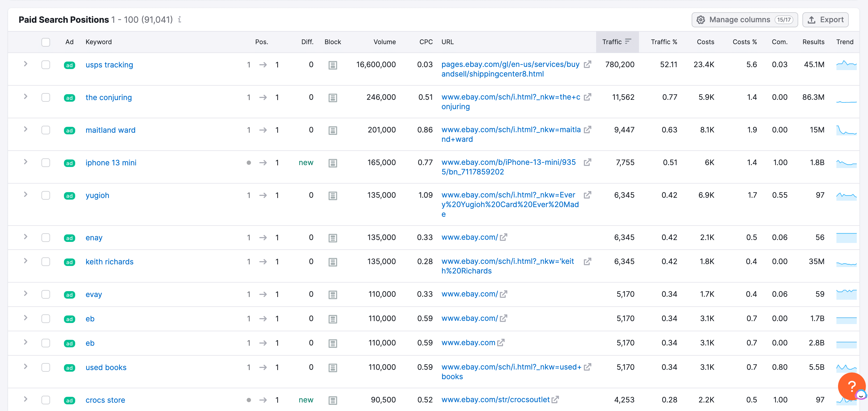Open external link icon for yugioh URL
868x411 pixels.
587,195
